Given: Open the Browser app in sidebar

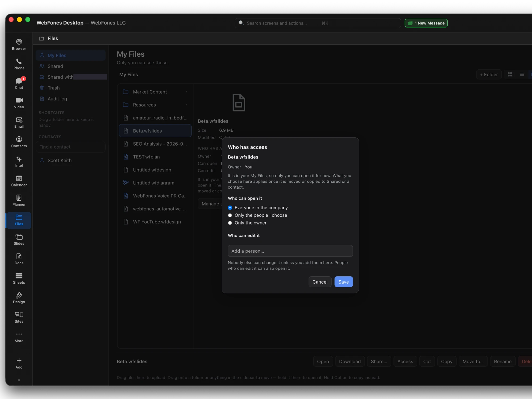Looking at the screenshot, I should pyautogui.click(x=19, y=44).
